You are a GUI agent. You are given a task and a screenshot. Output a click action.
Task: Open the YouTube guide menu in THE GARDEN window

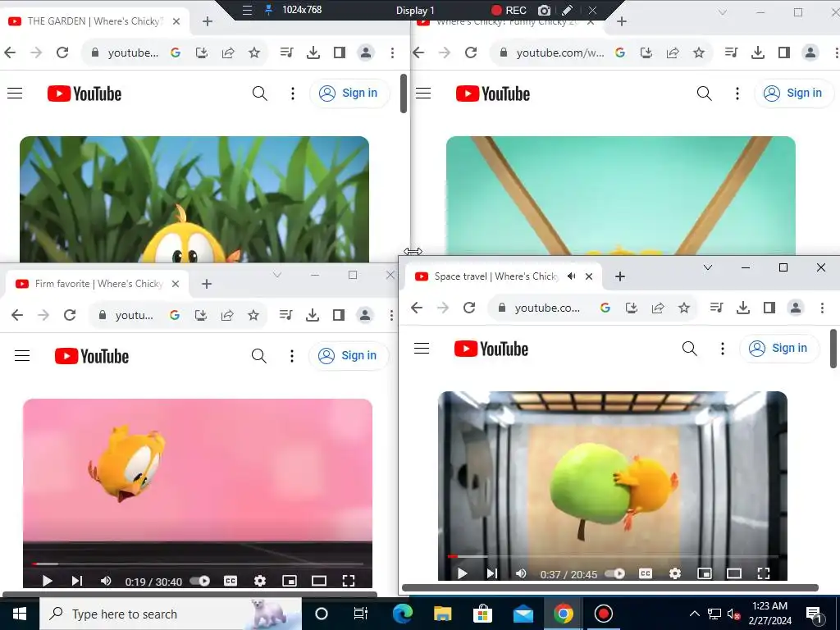pyautogui.click(x=15, y=94)
